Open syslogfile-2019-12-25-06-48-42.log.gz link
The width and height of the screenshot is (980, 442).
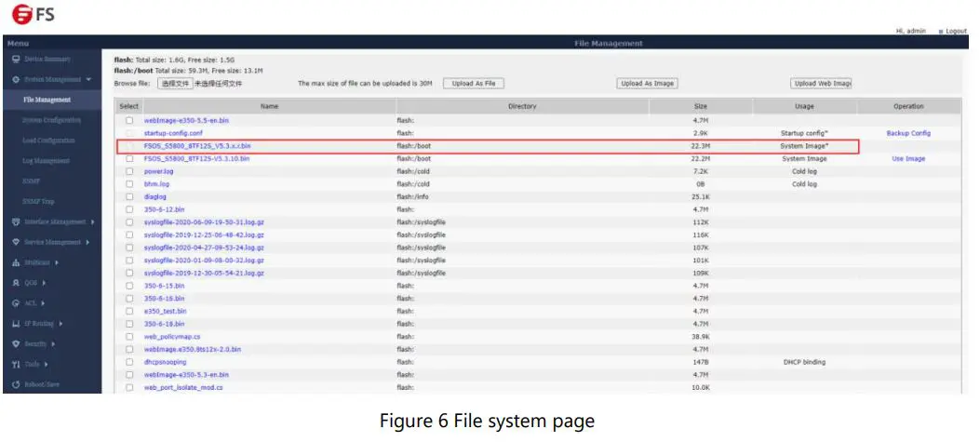click(204, 235)
